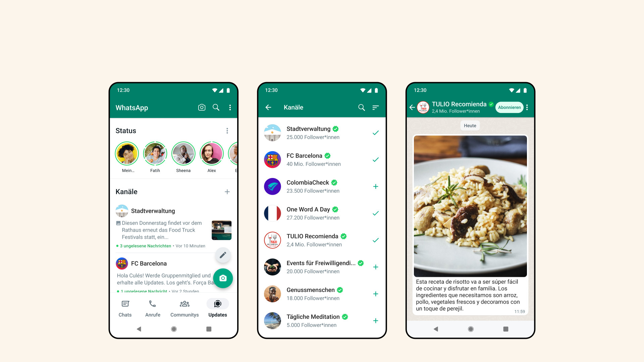Add new channel via plus icon in WhatsApp
The image size is (644, 362).
227,192
